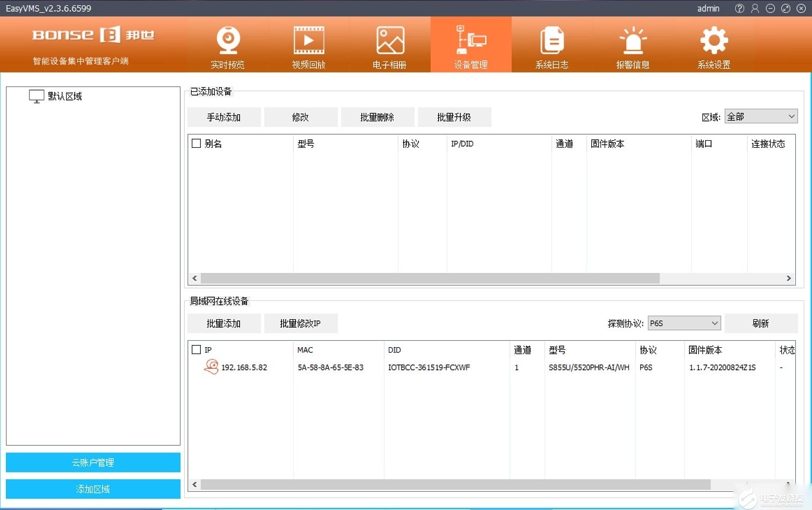Click firmware value 1.1.7-20200824Z1S
The height and width of the screenshot is (510, 812).
coord(722,368)
